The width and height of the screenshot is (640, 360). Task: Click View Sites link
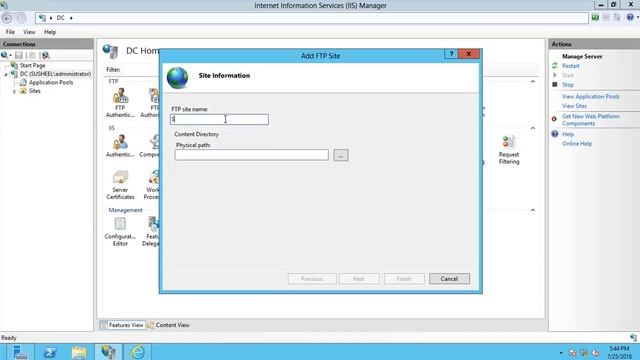coord(574,106)
